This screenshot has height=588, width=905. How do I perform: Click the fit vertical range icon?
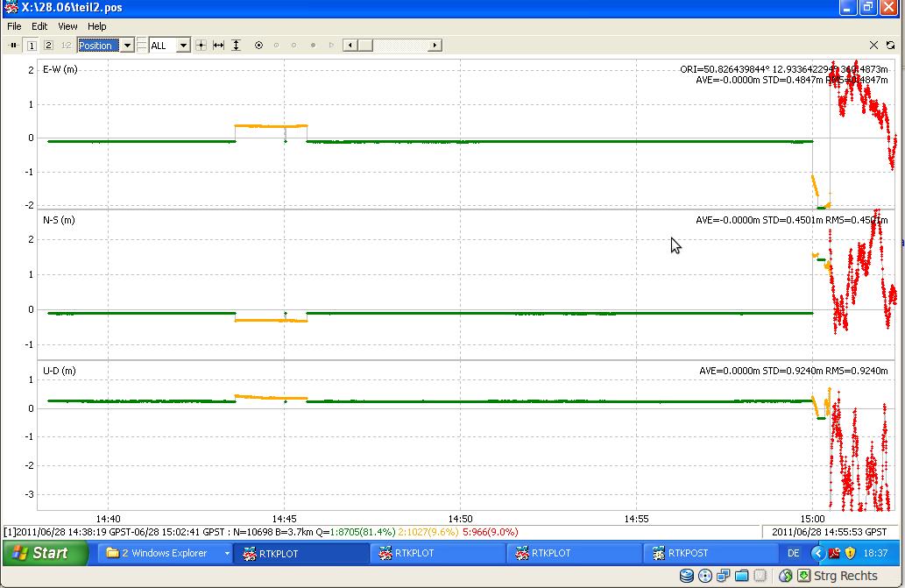236,45
